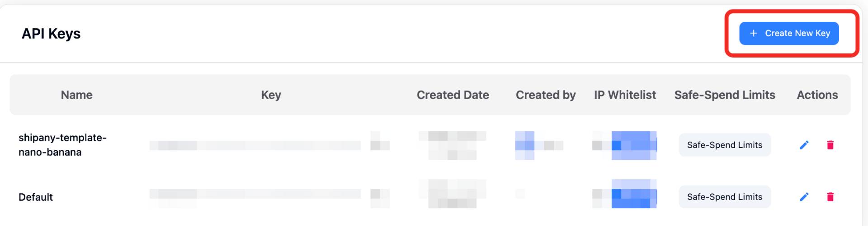
Task: Click the Key column header
Action: (x=271, y=95)
